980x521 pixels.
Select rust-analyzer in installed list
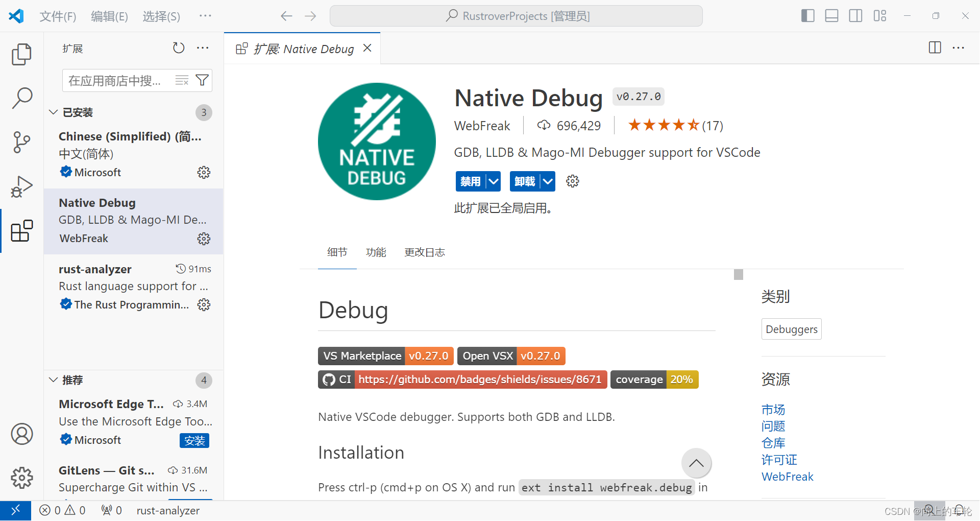pyautogui.click(x=134, y=287)
